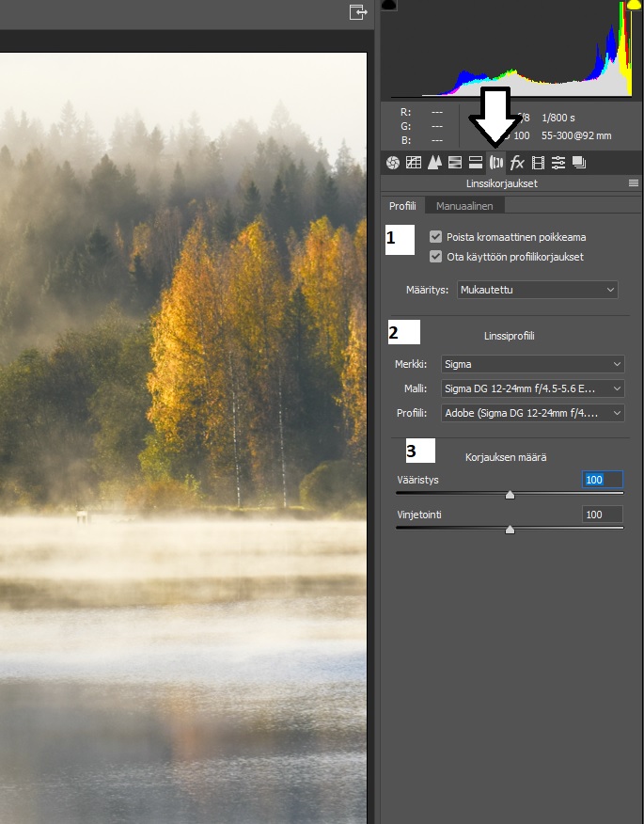The image size is (644, 824).
Task: Click the Vinjetointi slider handle
Action: point(510,530)
